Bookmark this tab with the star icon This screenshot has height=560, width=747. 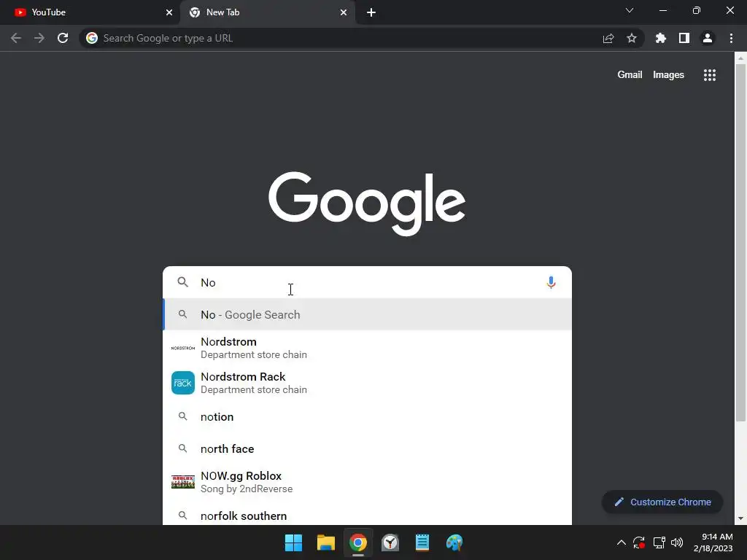click(x=632, y=38)
